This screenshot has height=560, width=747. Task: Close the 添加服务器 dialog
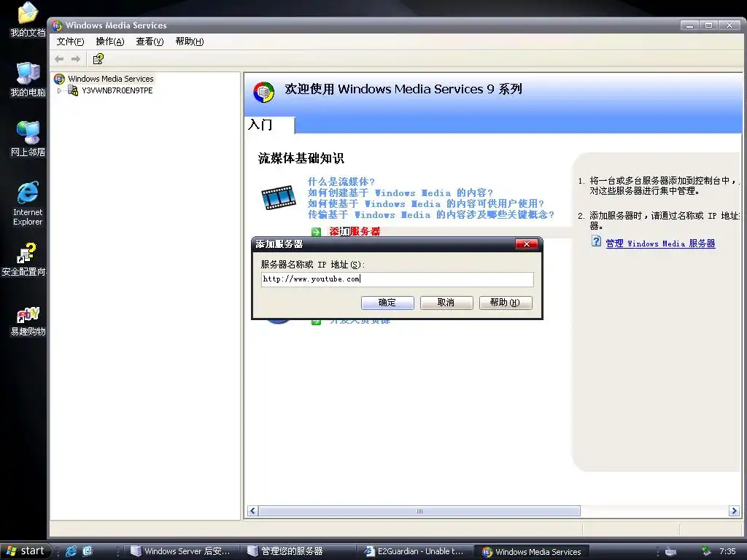527,244
